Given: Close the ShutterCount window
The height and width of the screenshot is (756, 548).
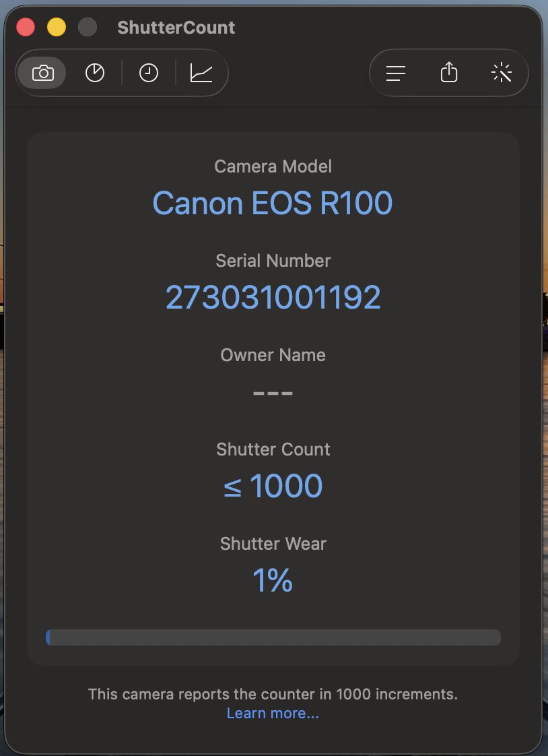Looking at the screenshot, I should click(26, 28).
